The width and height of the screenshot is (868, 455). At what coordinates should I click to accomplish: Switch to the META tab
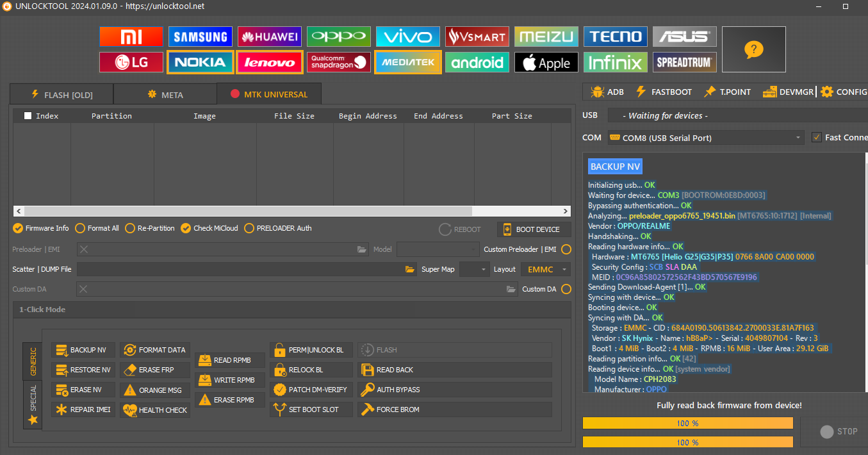165,95
